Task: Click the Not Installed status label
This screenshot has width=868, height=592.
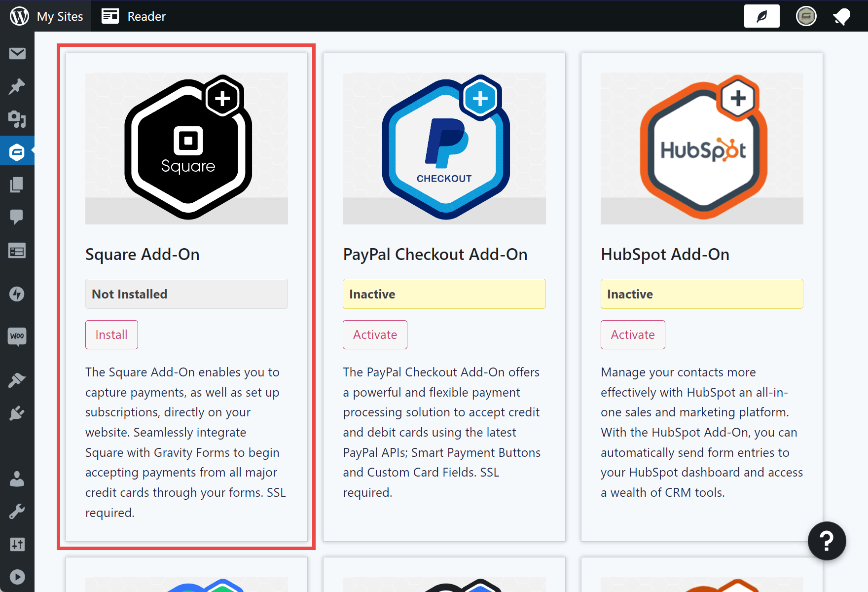Action: pos(186,294)
